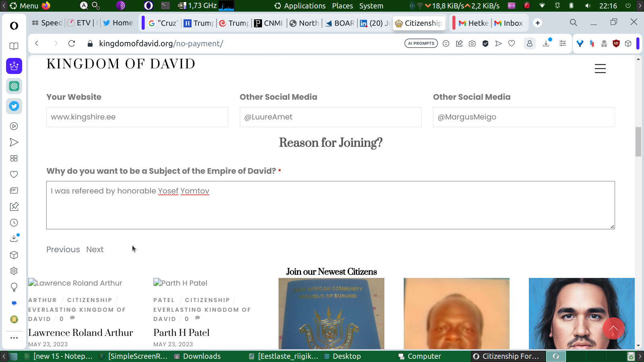Open the Pinboards icon in sidebar
Image resolution: width=644 pixels, height=362 pixels.
point(14,207)
